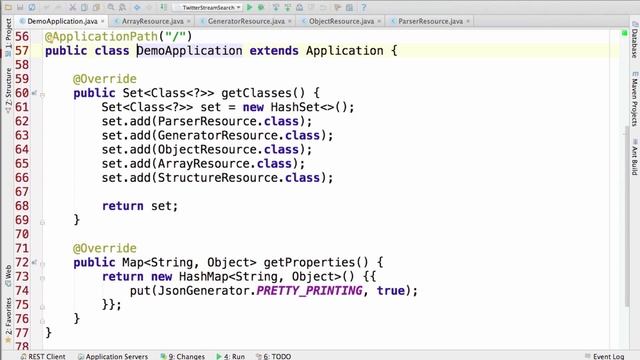The height and width of the screenshot is (360, 640).
Task: Switch to the DemoApplication.java tab
Action: pos(62,21)
